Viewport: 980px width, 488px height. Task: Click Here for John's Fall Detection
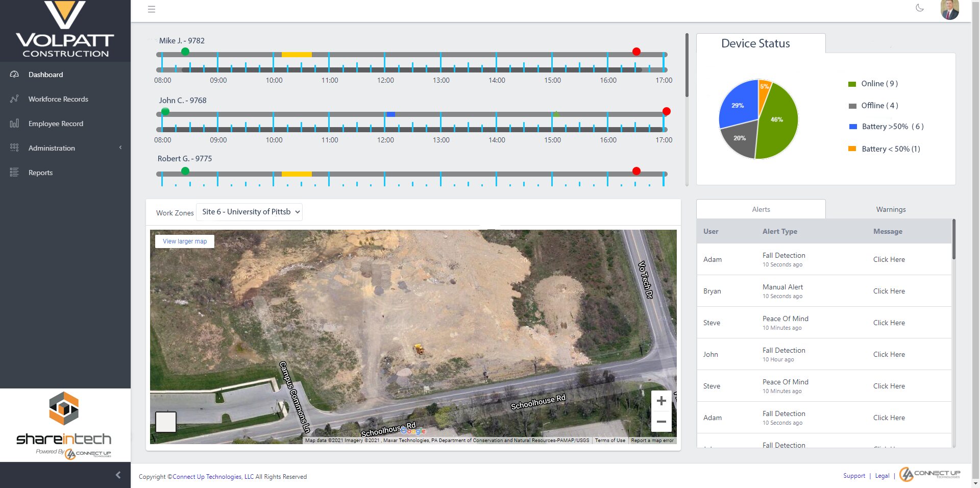[x=889, y=354]
